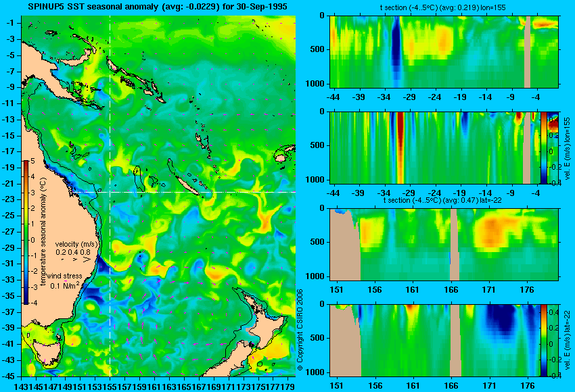Click the 'temperature seasonal anomaly (°C)' vertical label

(43, 232)
